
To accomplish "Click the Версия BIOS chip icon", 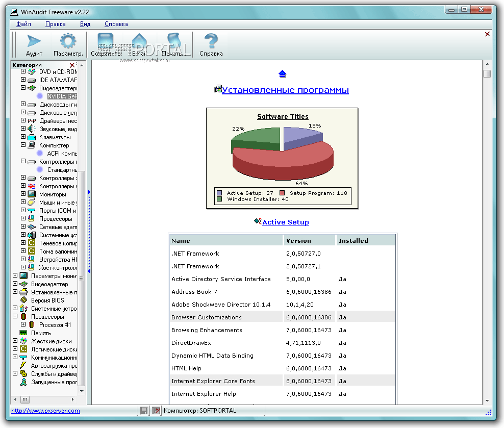I will pyautogui.click(x=23, y=300).
